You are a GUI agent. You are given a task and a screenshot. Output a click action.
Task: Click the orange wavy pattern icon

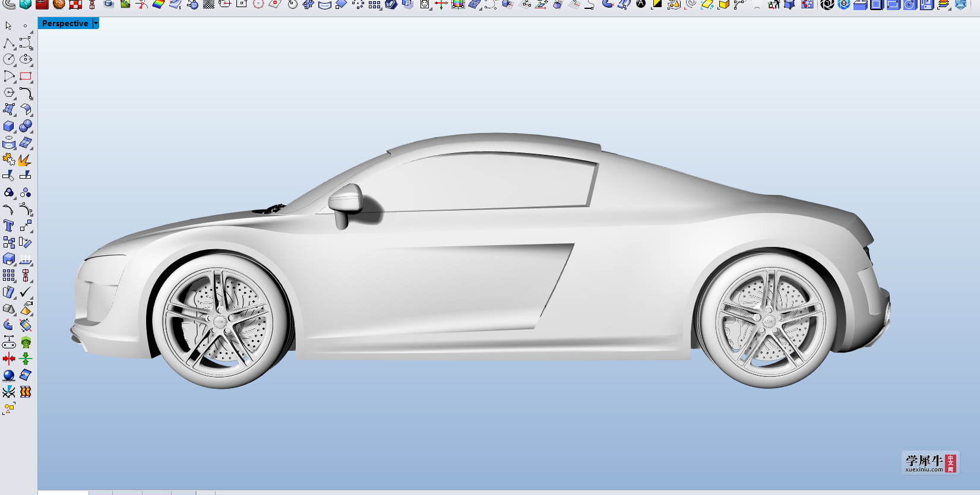[x=26, y=392]
